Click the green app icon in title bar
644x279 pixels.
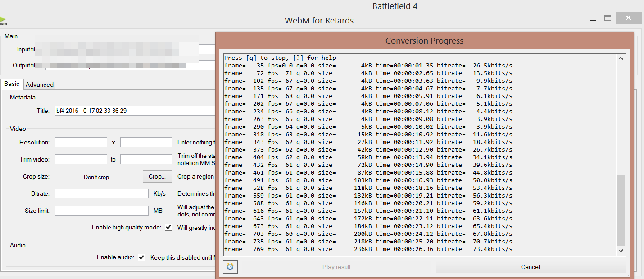click(x=3, y=21)
